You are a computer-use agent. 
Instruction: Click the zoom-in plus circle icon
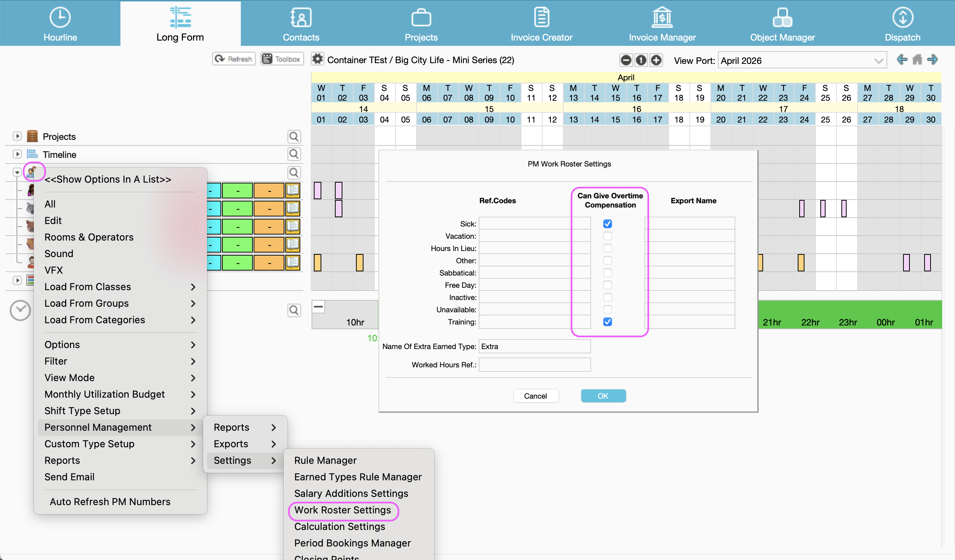click(x=656, y=60)
